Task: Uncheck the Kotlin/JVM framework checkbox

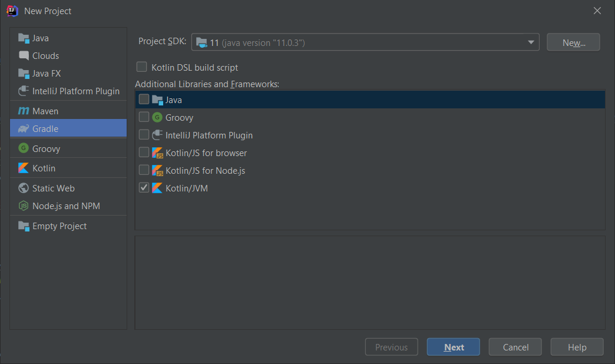Action: coord(144,188)
